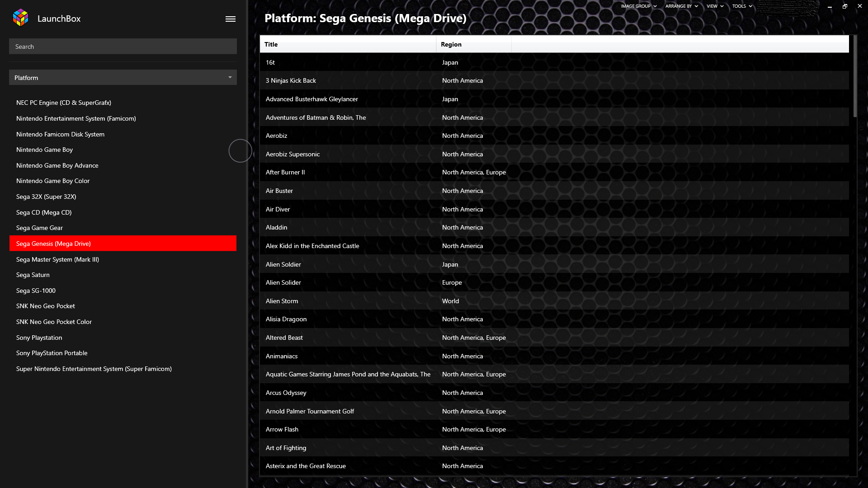The height and width of the screenshot is (488, 868).
Task: Restore the window using restore icon
Action: pos(844,6)
